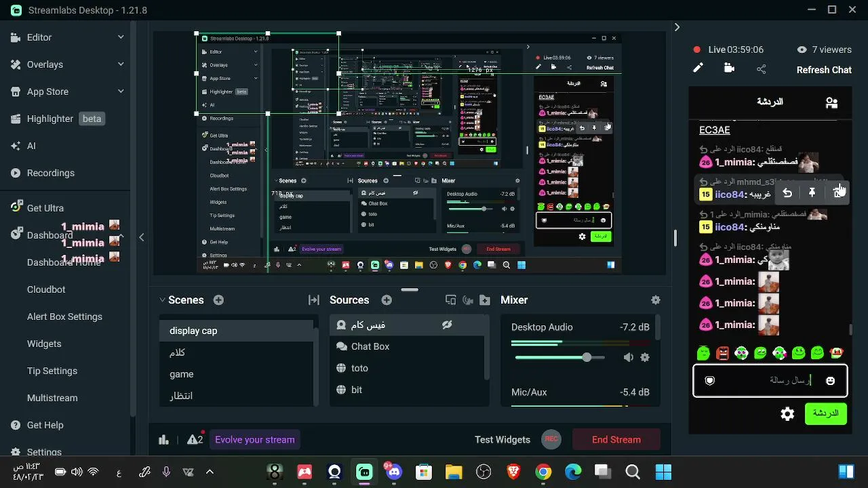Click the Desktop Audio volume slider
Screen dimensions: 868x488
click(x=560, y=357)
